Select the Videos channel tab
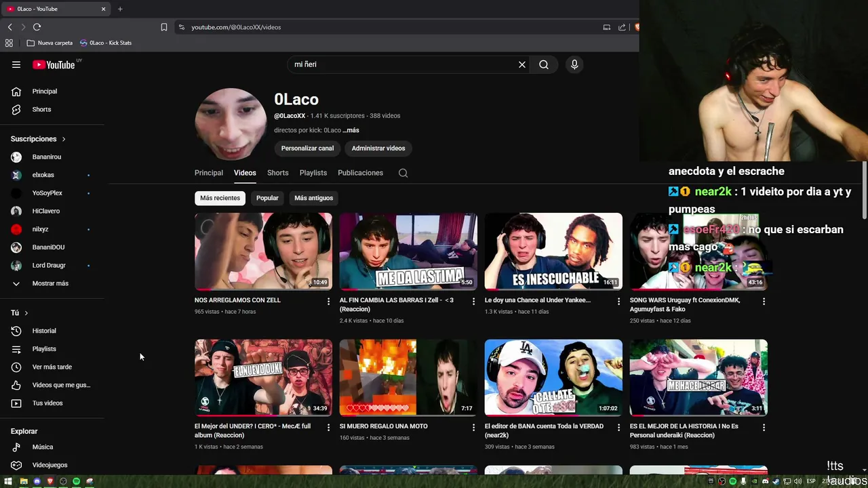 tap(245, 173)
